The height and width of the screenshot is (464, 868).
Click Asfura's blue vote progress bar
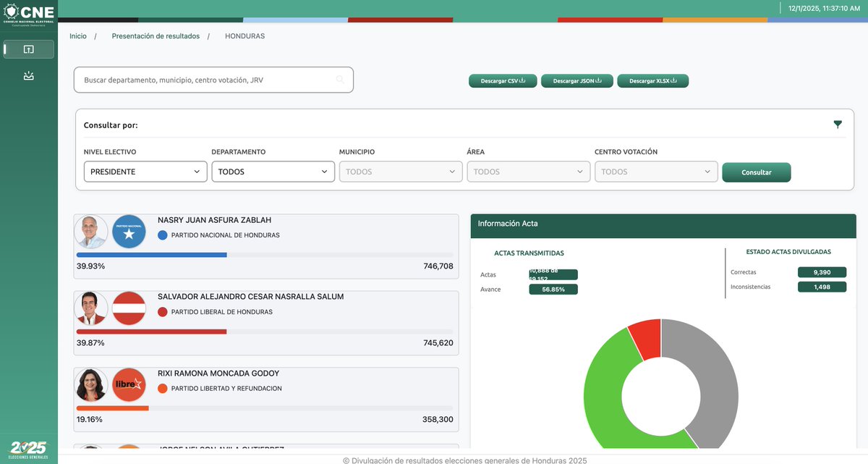[x=152, y=255]
